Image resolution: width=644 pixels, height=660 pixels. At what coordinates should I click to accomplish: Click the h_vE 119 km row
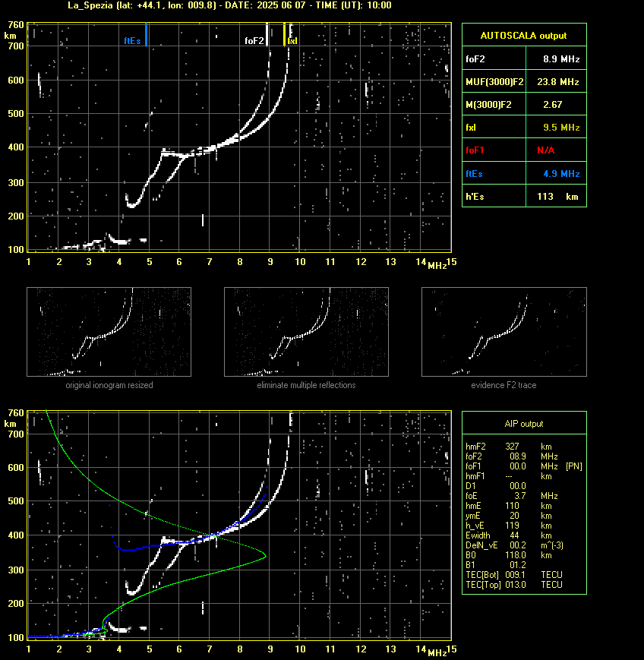(509, 526)
